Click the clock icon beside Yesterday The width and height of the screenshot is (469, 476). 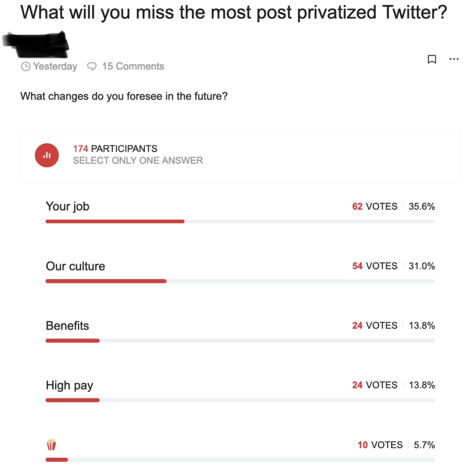[x=25, y=66]
